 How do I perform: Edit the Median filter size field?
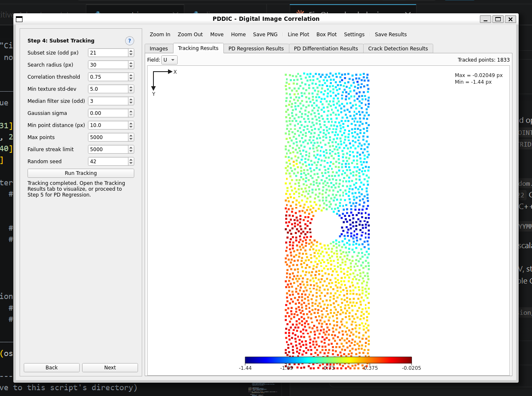tap(108, 101)
